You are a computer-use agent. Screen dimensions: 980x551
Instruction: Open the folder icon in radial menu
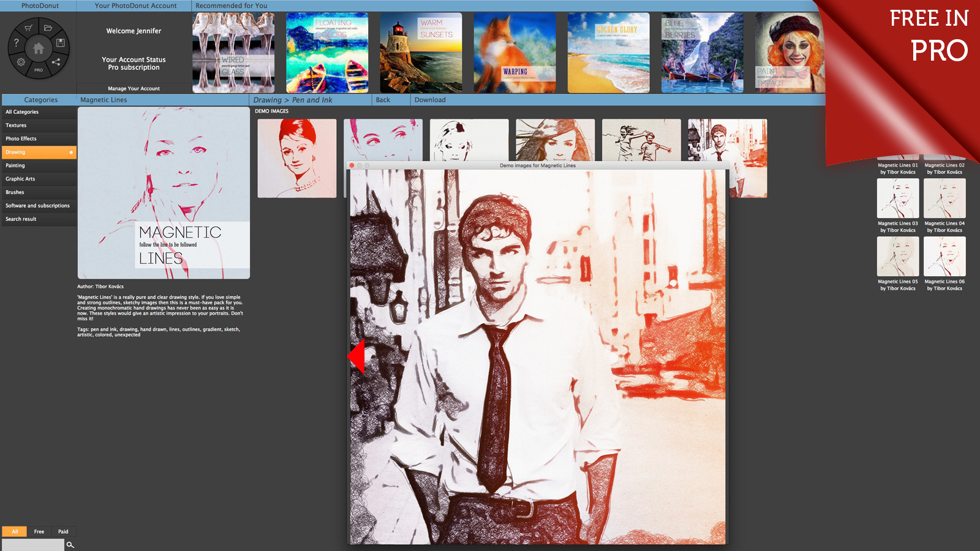coord(48,28)
